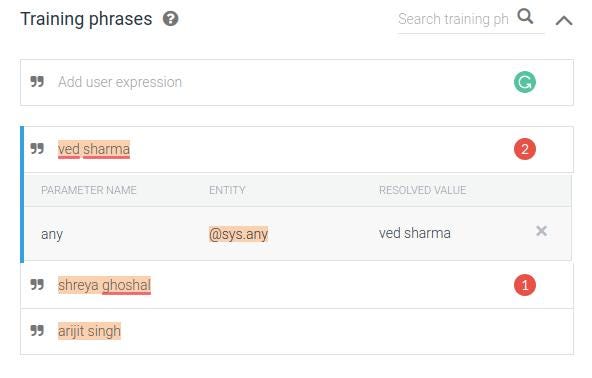The image size is (592, 378).
Task: Edit the any parameter name
Action: (52, 234)
